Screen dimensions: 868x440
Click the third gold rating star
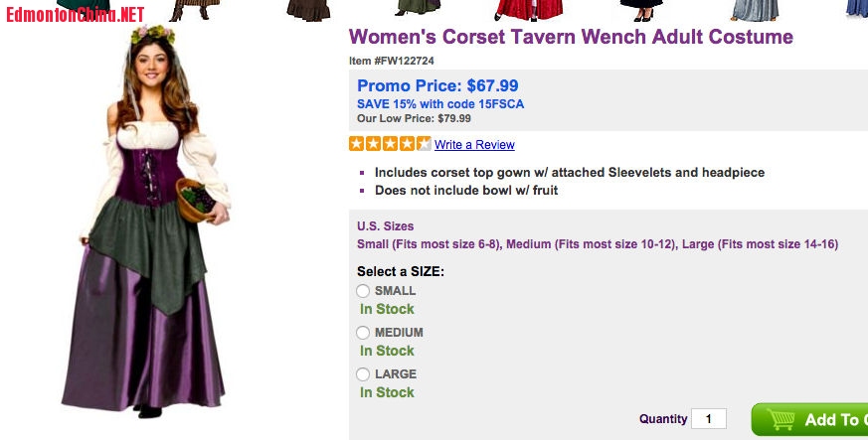pos(390,144)
